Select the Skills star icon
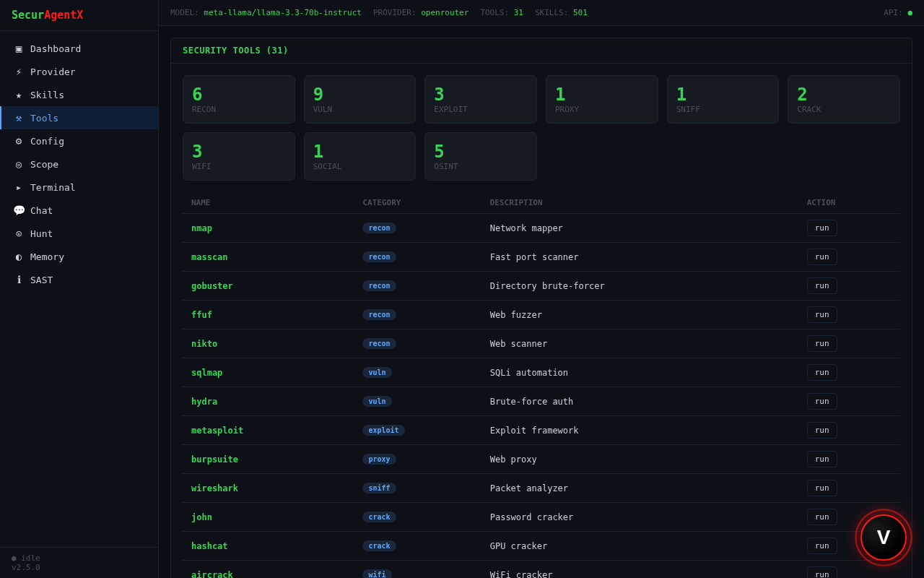 point(19,95)
